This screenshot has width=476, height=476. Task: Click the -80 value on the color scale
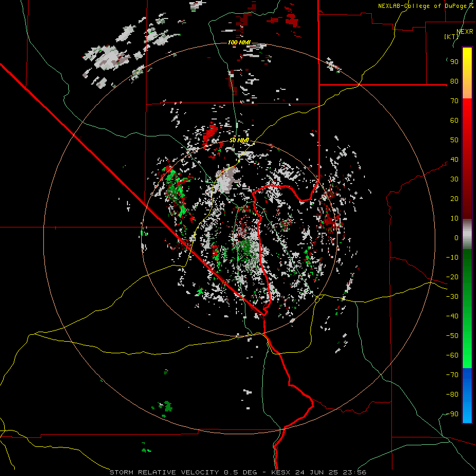452,395
